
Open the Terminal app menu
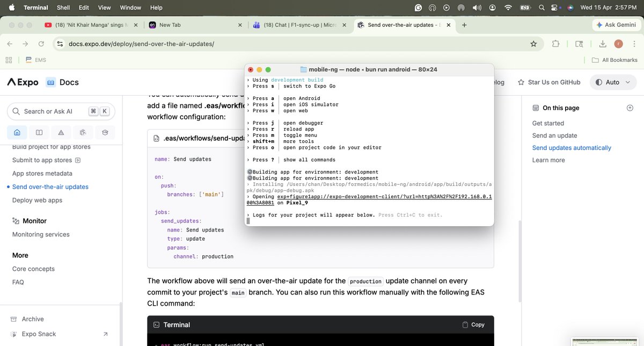pos(36,8)
